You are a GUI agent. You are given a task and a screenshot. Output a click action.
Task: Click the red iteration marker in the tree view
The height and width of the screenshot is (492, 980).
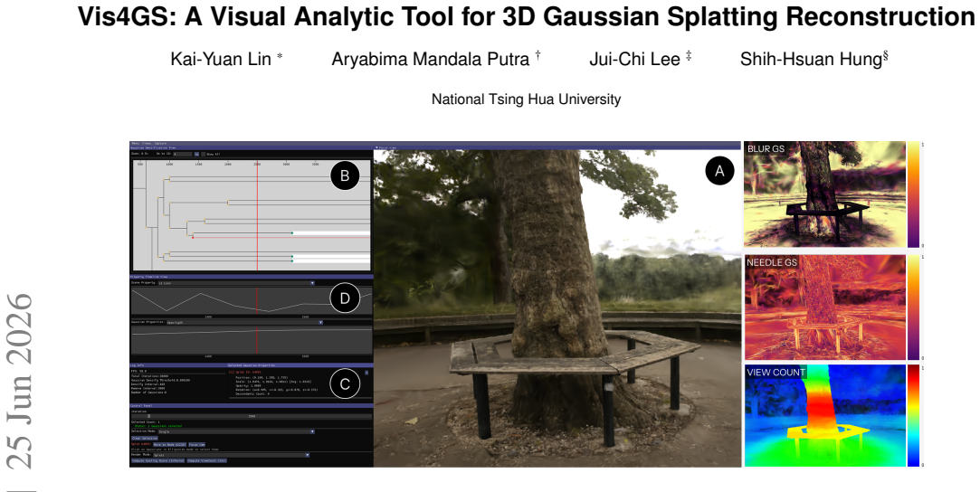pyautogui.click(x=257, y=215)
